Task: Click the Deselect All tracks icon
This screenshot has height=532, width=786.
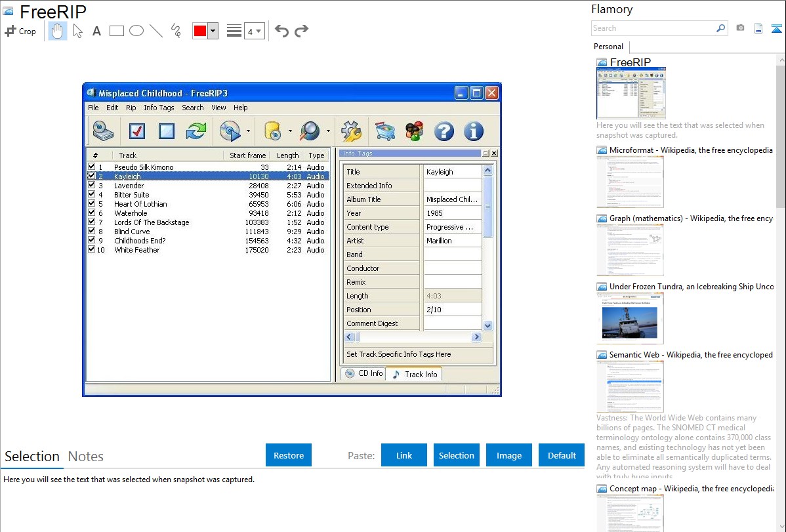Action: [x=167, y=131]
